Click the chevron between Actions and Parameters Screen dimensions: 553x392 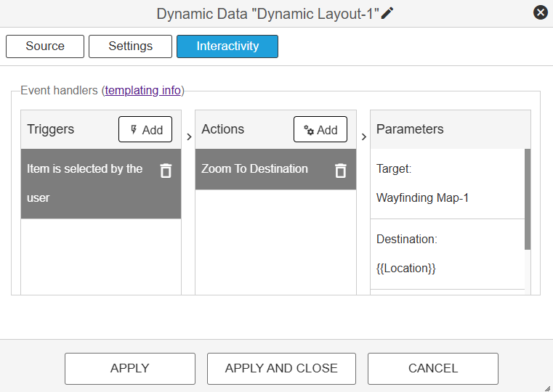coord(364,136)
